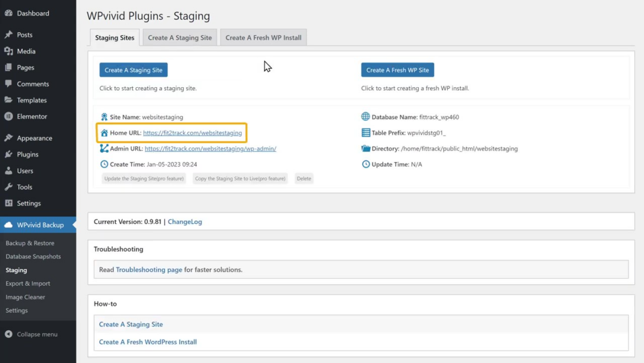Viewport: 644px width, 363px height.
Task: Open Users via the person icon
Action: [x=8, y=170]
